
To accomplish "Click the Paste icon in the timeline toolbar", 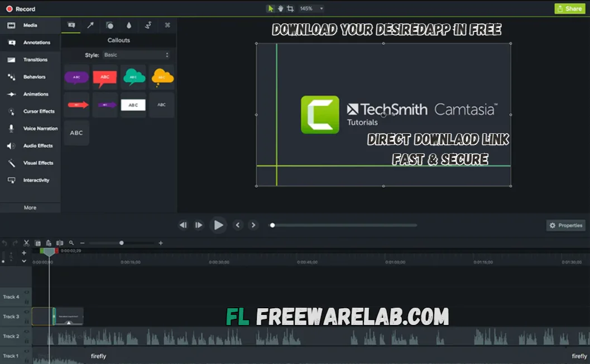I will [x=49, y=243].
